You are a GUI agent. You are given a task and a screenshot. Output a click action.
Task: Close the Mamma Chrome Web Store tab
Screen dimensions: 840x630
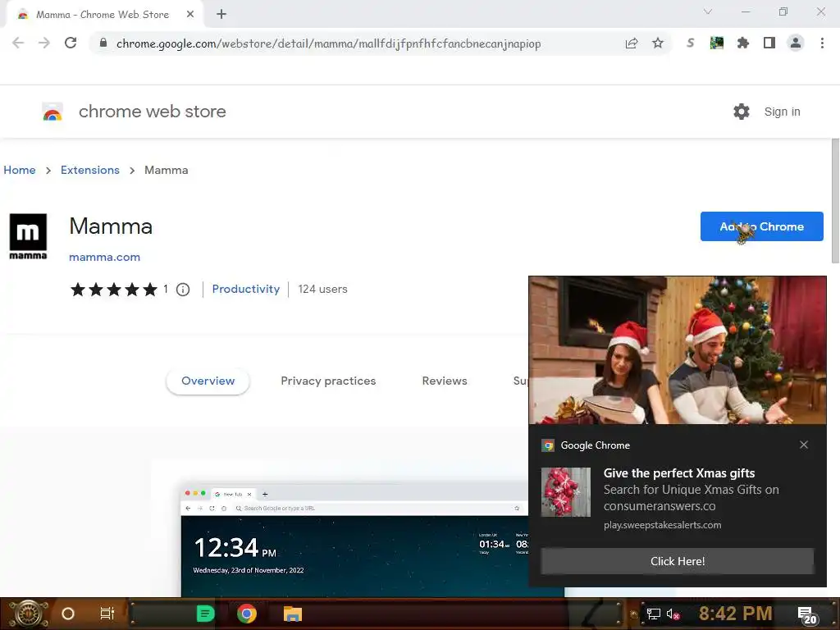[x=190, y=15]
